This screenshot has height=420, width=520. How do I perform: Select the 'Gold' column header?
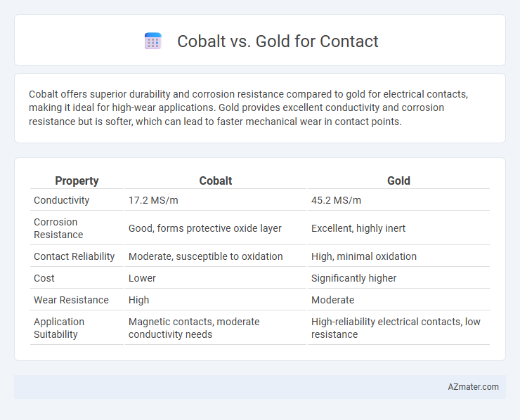[x=398, y=181]
